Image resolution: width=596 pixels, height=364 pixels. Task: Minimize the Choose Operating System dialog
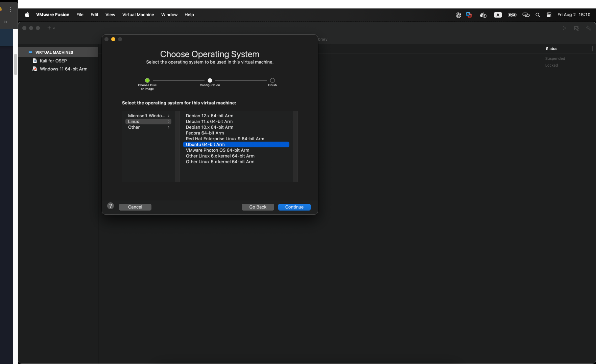pos(113,39)
